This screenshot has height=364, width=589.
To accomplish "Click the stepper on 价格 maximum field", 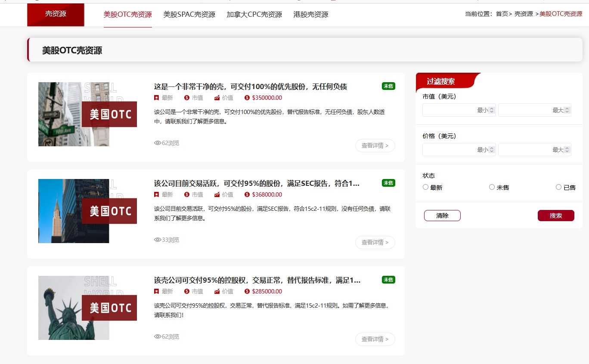I will (x=567, y=150).
